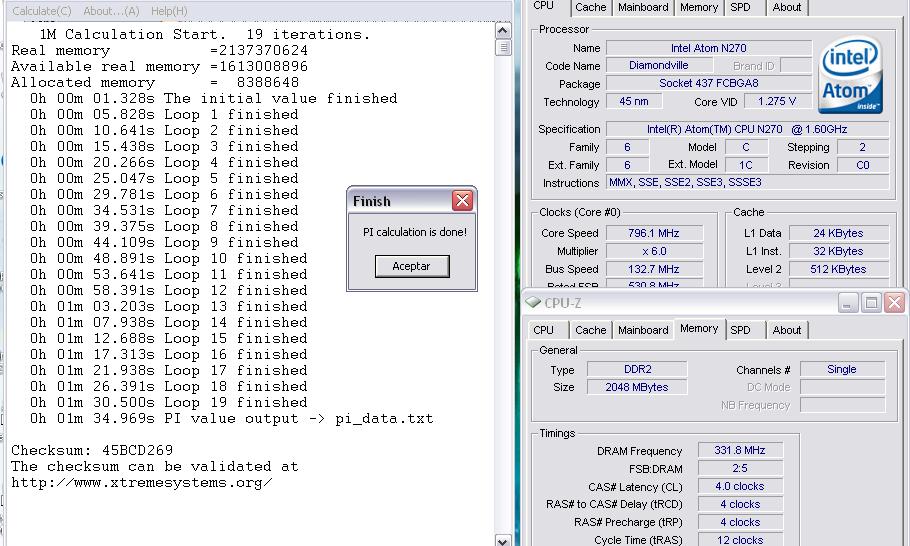Click the 'Loop 1 finished' line
Viewport: 910px width, 546px height.
[x=164, y=115]
